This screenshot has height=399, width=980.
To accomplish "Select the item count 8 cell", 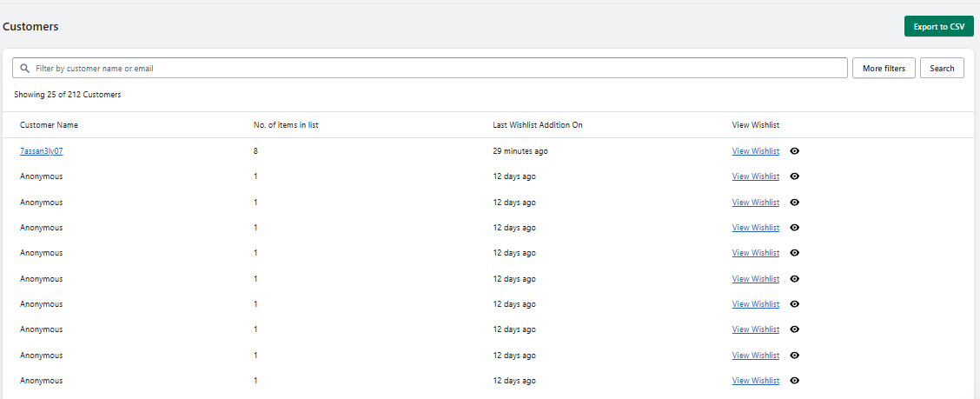I will [255, 151].
